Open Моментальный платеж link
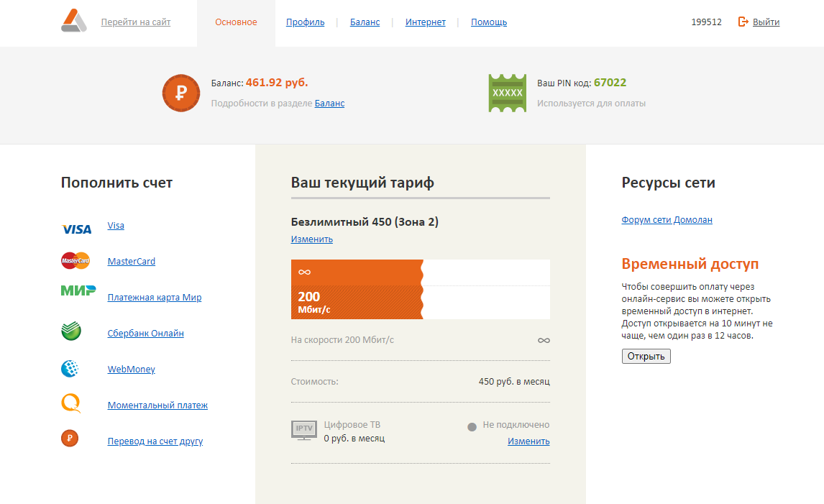 pyautogui.click(x=157, y=406)
